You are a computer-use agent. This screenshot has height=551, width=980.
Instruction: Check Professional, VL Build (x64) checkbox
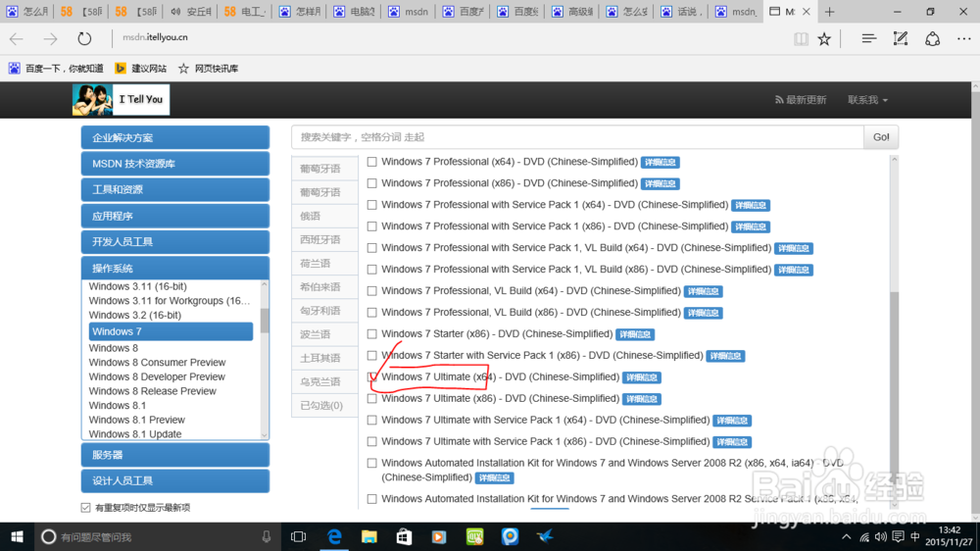[x=371, y=291]
